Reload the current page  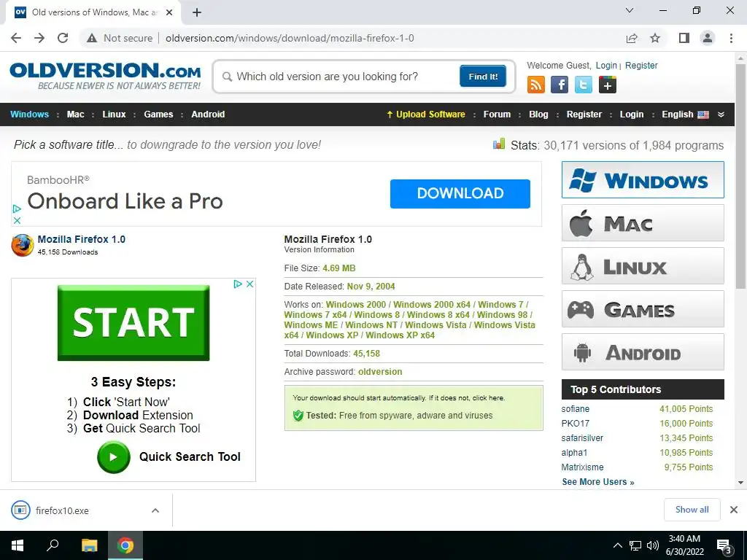[63, 38]
